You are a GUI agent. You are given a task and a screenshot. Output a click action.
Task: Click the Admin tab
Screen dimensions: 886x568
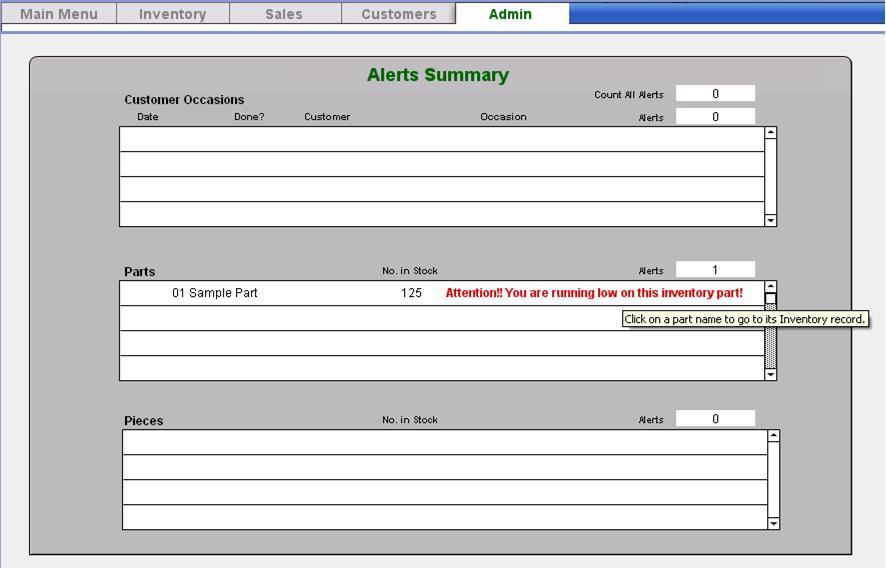pyautogui.click(x=510, y=14)
